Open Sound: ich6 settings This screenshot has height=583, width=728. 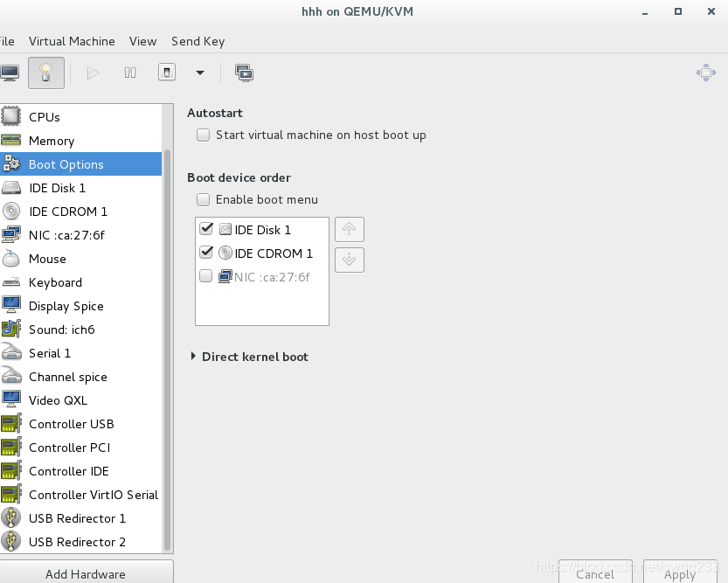tap(80, 330)
